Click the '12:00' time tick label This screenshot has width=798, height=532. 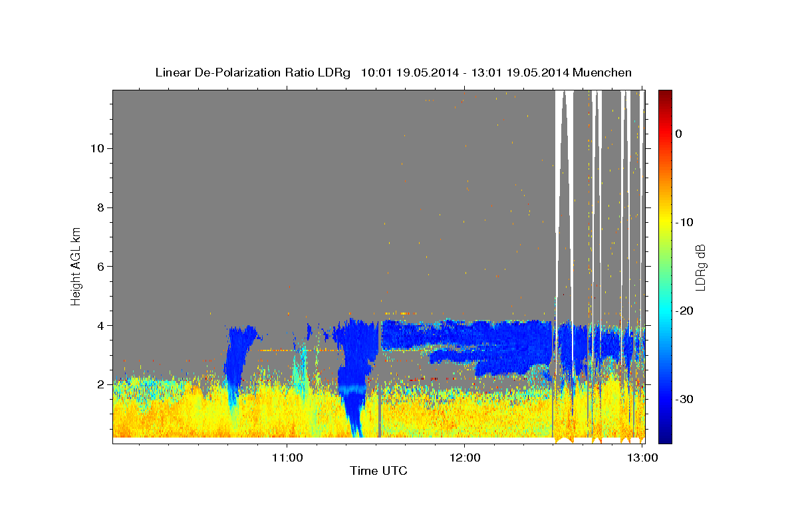tap(465, 458)
